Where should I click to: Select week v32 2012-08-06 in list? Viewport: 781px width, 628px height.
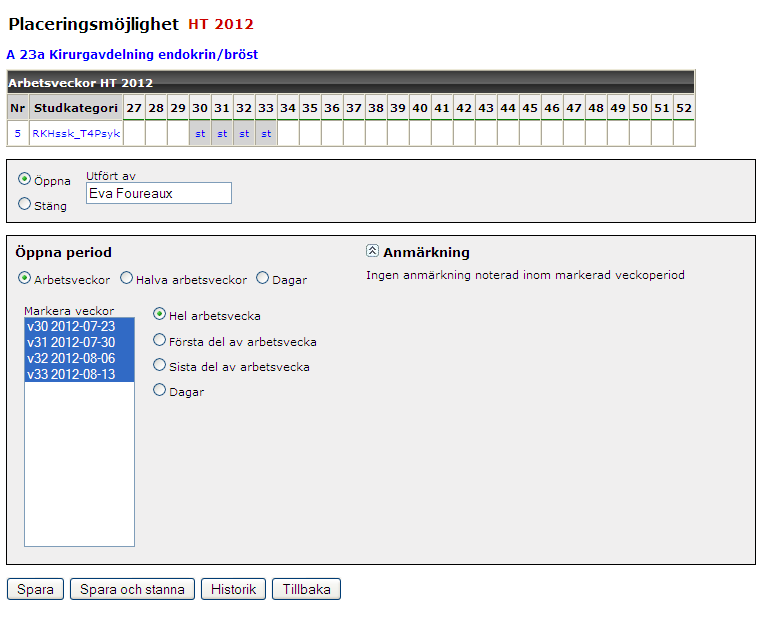[79, 358]
